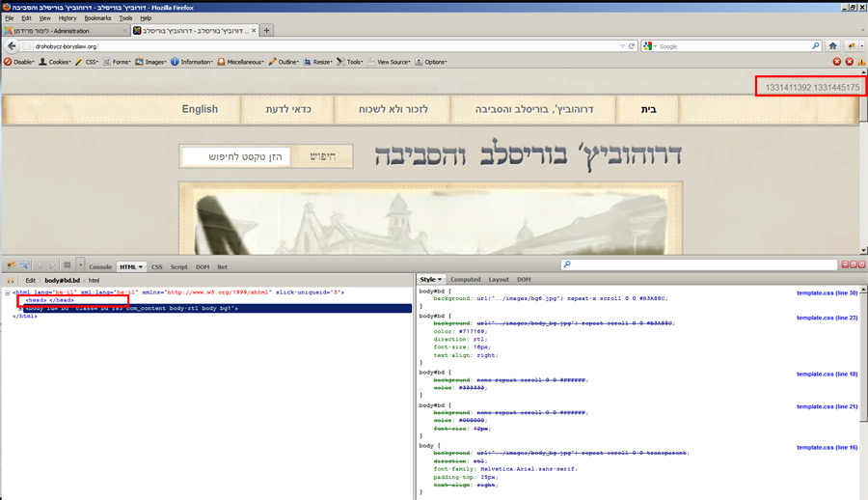Open template.css (line 16) source link
868x500 pixels.
827,447
